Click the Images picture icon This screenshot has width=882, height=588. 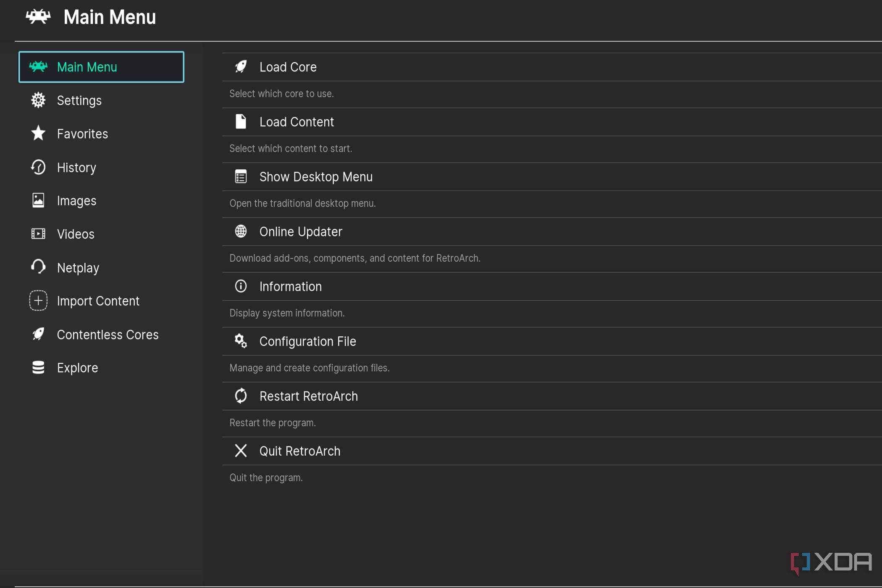pyautogui.click(x=38, y=200)
